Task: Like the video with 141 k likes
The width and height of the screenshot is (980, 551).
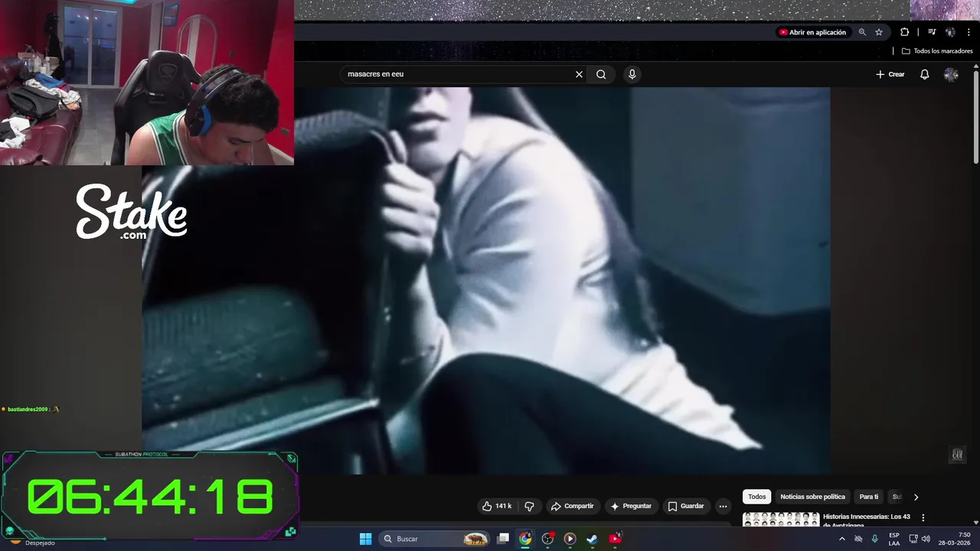Action: [496, 506]
